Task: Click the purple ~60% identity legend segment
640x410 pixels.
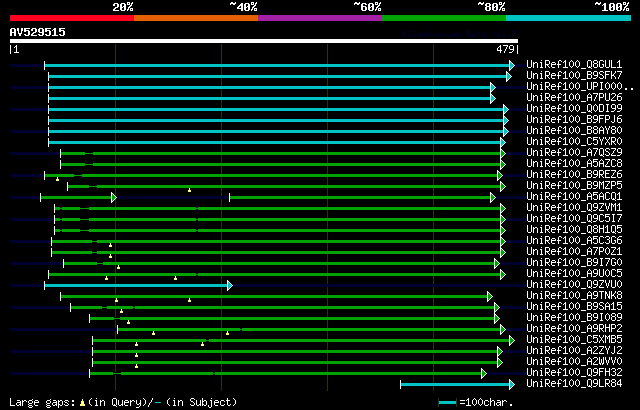Action: (320, 18)
